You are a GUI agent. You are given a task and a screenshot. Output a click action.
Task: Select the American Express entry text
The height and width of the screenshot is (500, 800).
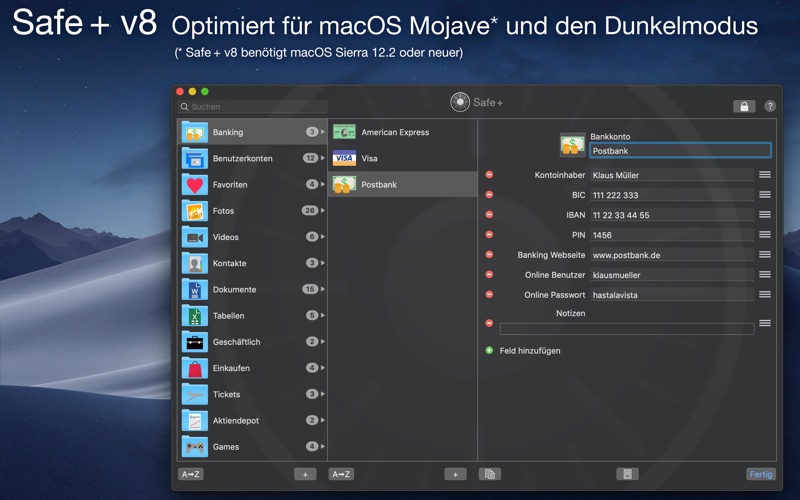395,132
